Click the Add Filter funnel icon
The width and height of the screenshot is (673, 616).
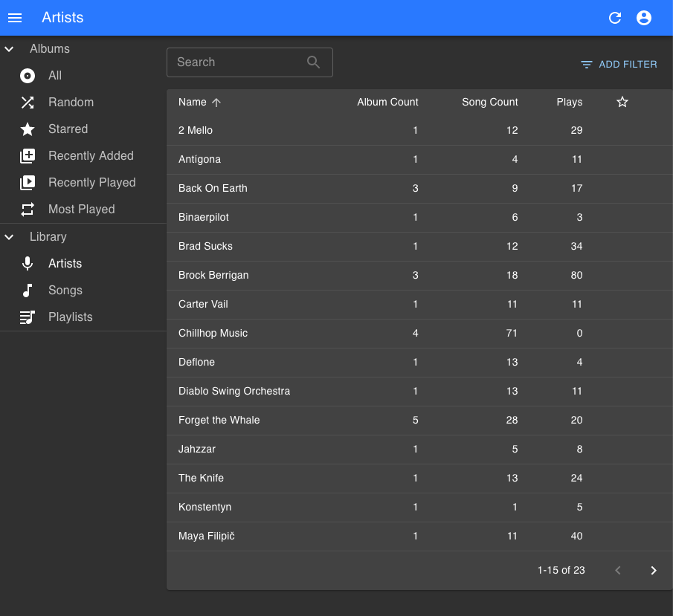587,65
